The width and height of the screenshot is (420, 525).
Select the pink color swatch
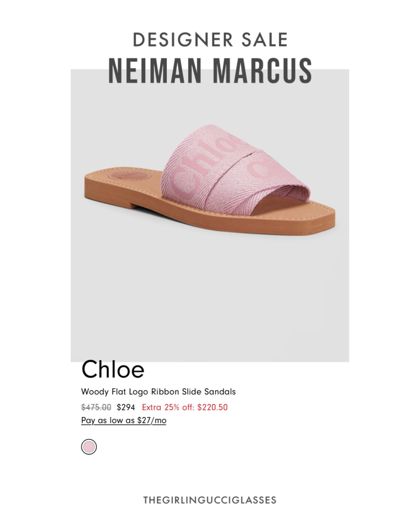tap(89, 447)
